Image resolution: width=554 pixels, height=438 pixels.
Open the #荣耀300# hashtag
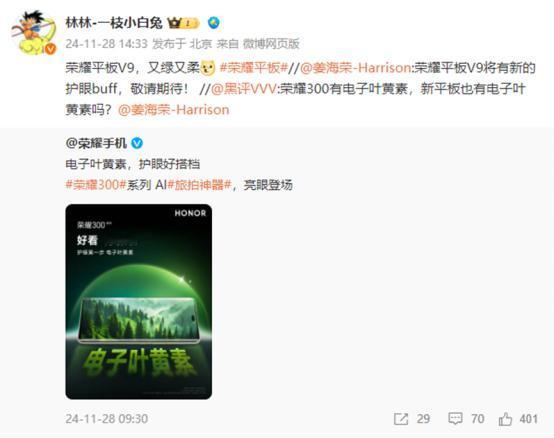point(96,185)
